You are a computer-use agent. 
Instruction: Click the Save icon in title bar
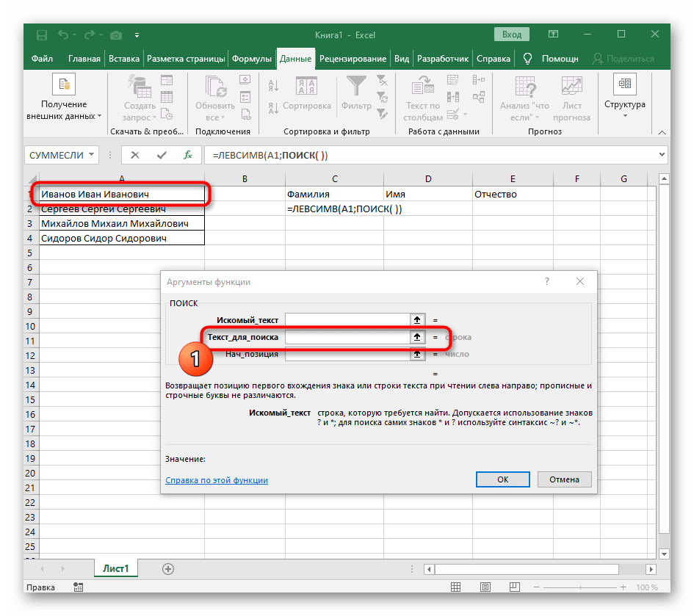42,35
